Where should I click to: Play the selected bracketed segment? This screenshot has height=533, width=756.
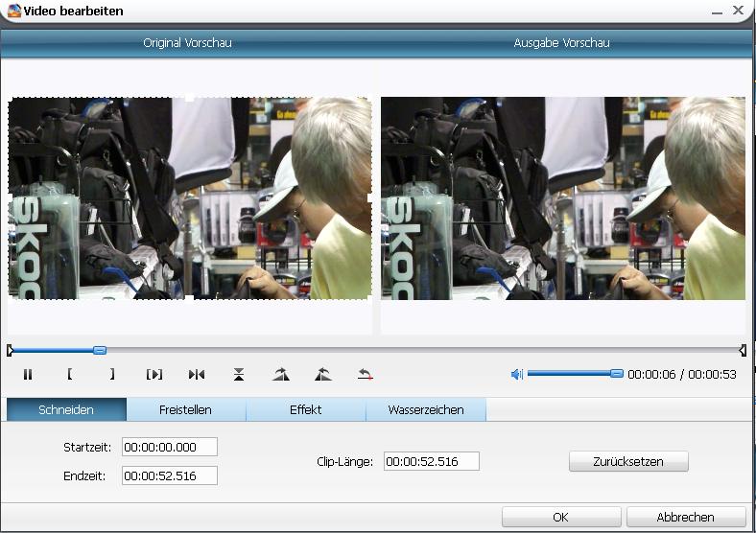pyautogui.click(x=154, y=375)
